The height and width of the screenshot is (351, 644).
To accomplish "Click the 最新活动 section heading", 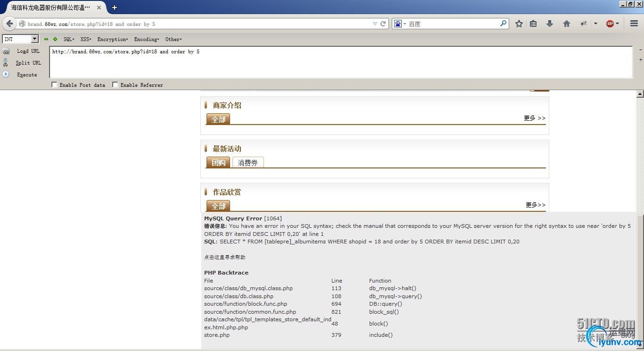I will click(x=227, y=149).
